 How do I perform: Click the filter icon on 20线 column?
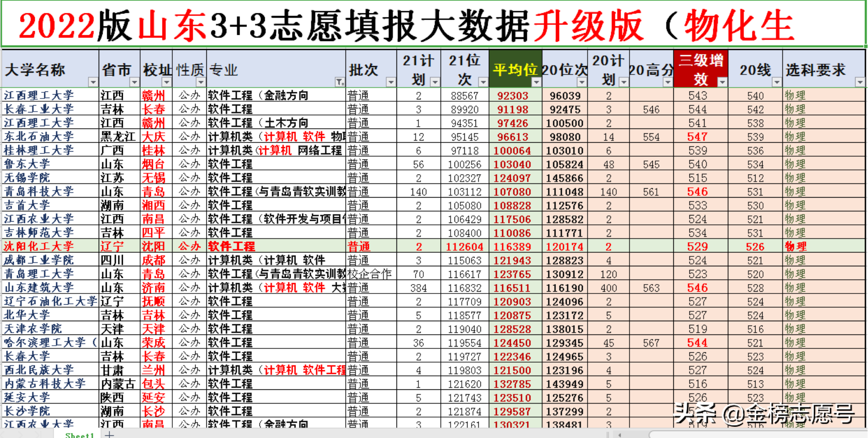777,82
